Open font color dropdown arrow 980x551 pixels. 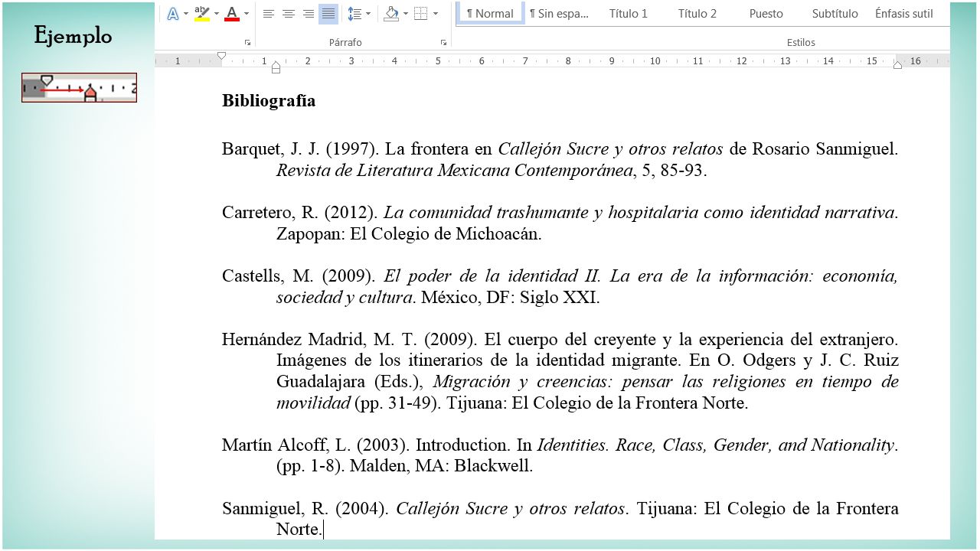[x=246, y=13]
